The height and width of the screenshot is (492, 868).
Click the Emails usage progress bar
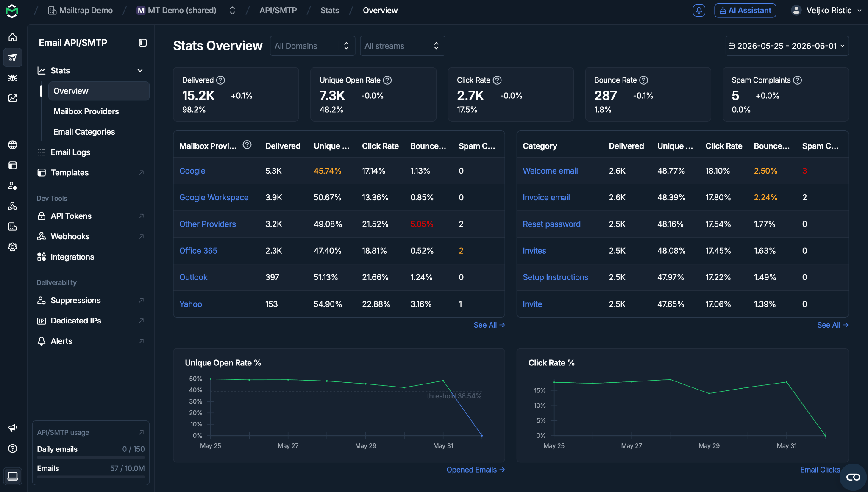(91, 477)
